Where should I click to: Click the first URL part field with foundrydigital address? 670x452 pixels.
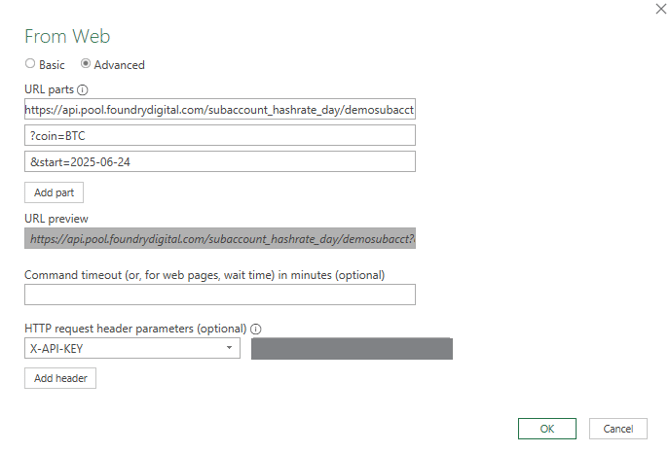(x=220, y=109)
